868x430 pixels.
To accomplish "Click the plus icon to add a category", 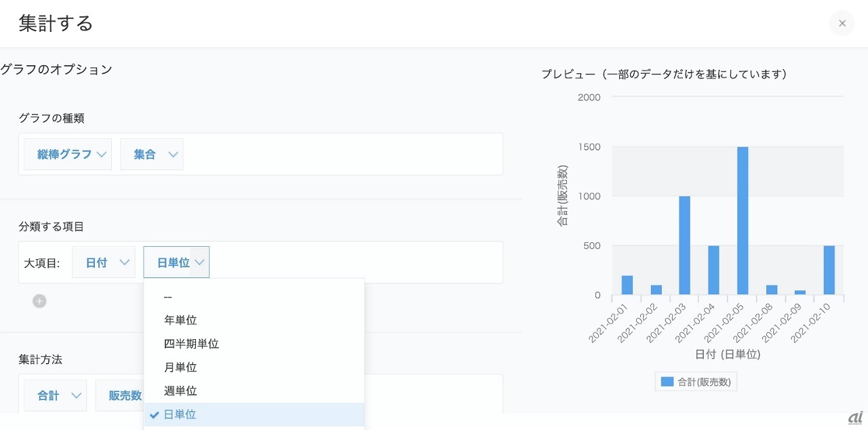I will tap(39, 301).
